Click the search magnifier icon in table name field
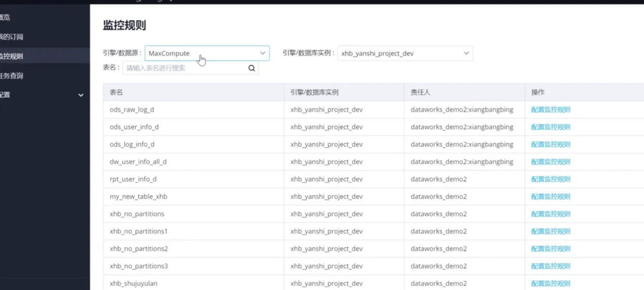 [x=251, y=68]
